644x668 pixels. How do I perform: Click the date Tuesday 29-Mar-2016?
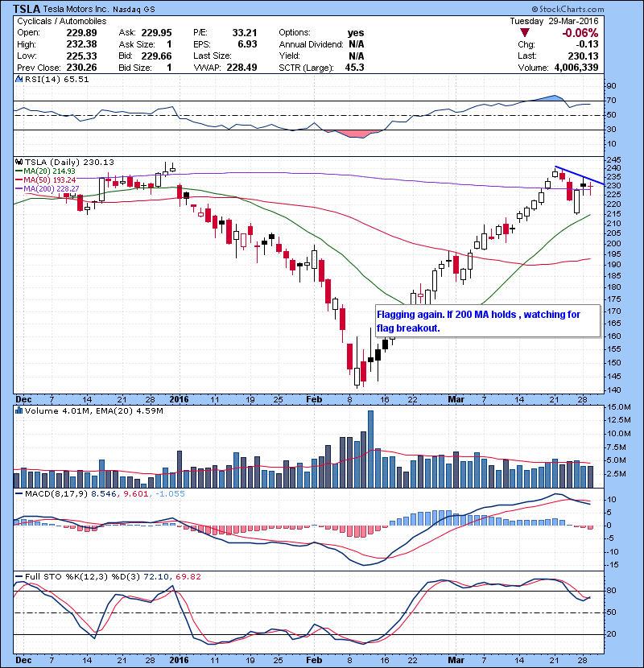coord(554,21)
